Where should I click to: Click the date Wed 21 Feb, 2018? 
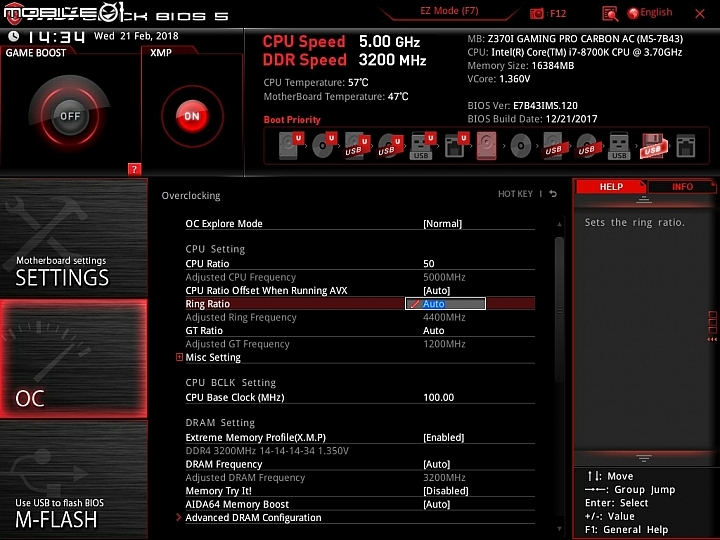click(136, 36)
